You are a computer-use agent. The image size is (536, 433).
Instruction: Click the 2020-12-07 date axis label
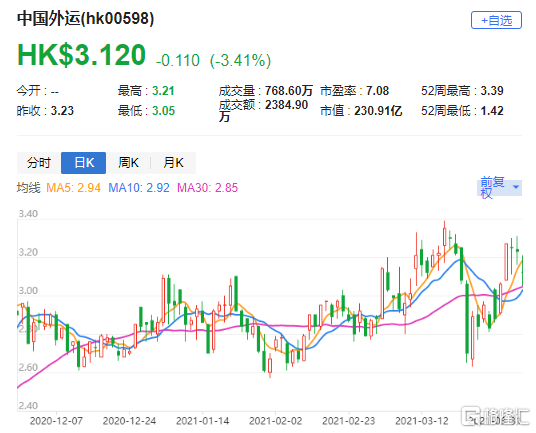pyautogui.click(x=56, y=421)
